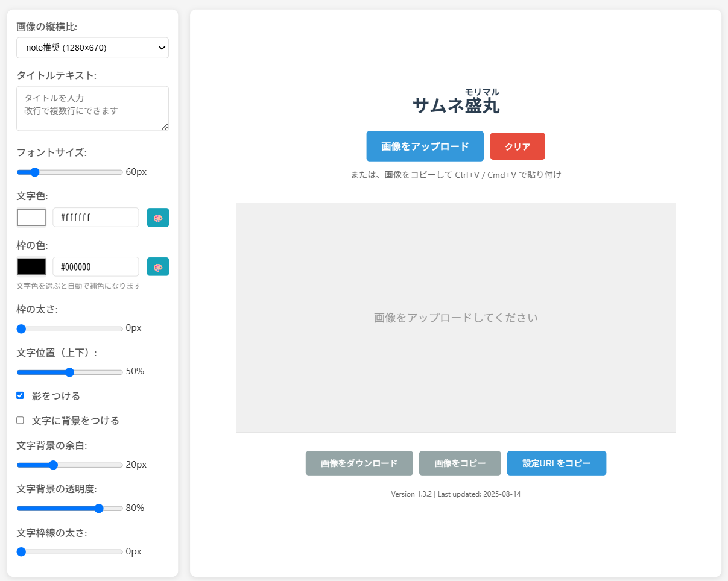The width and height of the screenshot is (728, 581).
Task: Click the #000000 border color hex field
Action: pyautogui.click(x=95, y=267)
